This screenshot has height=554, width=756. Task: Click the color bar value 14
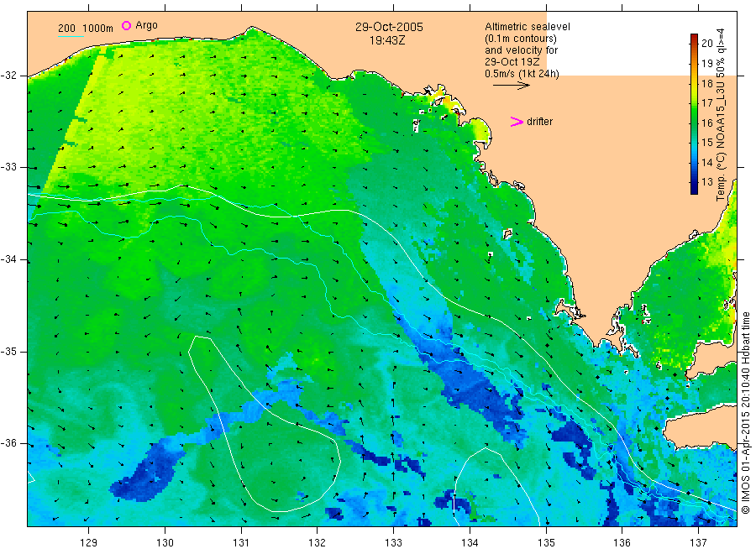coord(706,162)
